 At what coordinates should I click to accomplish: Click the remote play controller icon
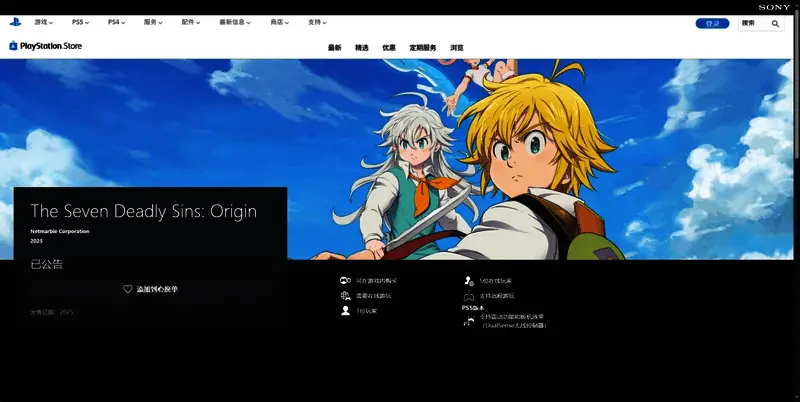(468, 296)
